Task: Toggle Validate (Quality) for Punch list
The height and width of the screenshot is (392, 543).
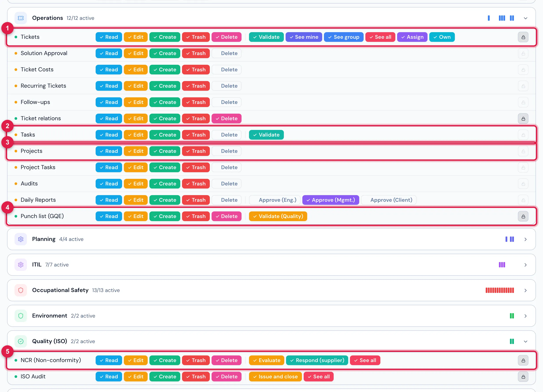Action: (x=278, y=216)
